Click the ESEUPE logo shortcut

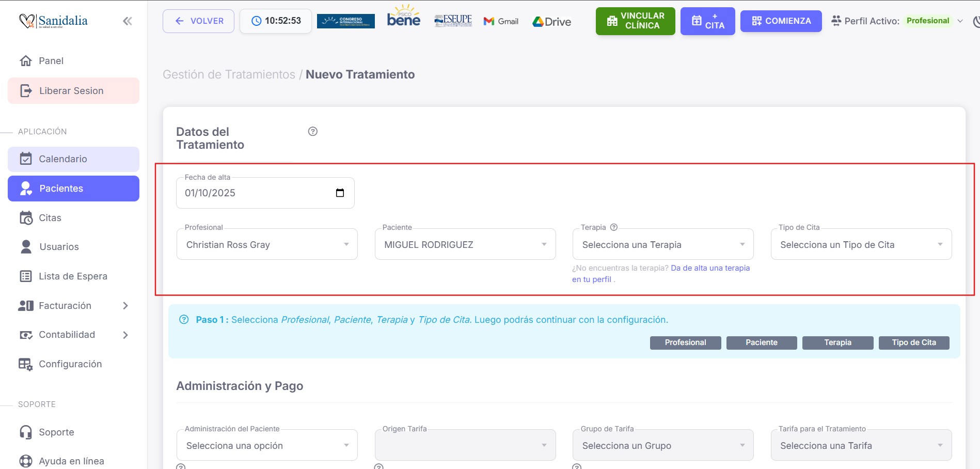(453, 21)
